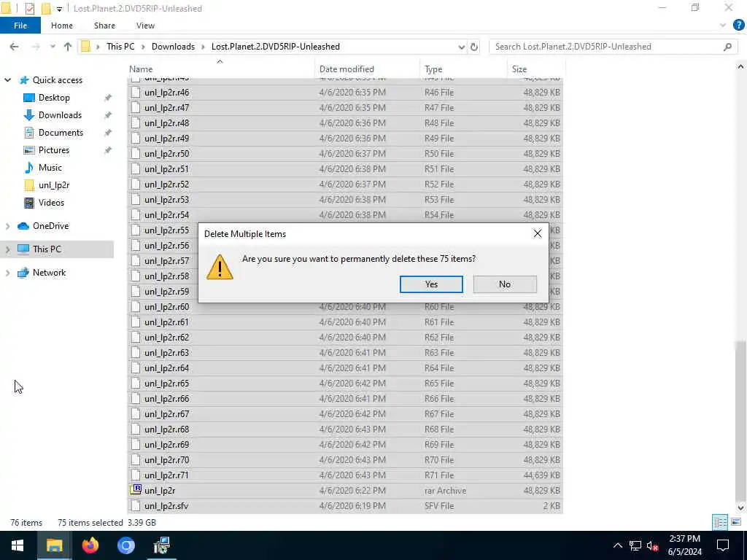Click the scrollbar up arrow
Image resolution: width=747 pixels, height=560 pixels.
pos(740,67)
